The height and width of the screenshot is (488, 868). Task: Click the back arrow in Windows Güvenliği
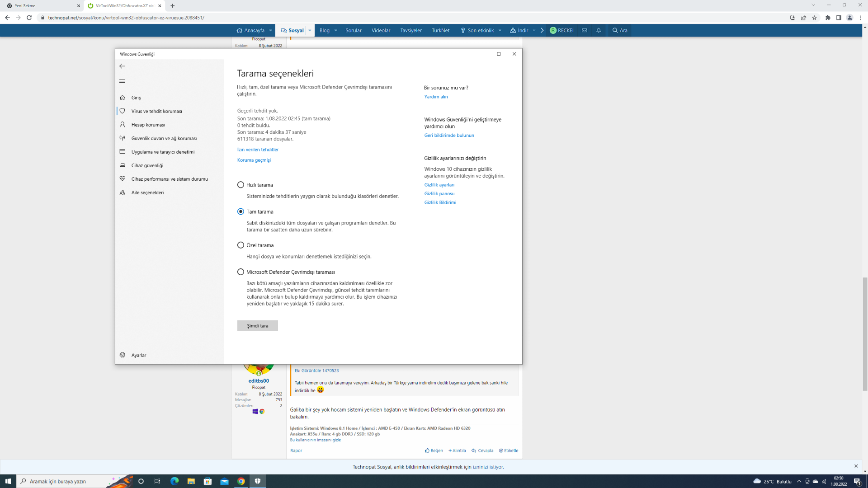122,66
